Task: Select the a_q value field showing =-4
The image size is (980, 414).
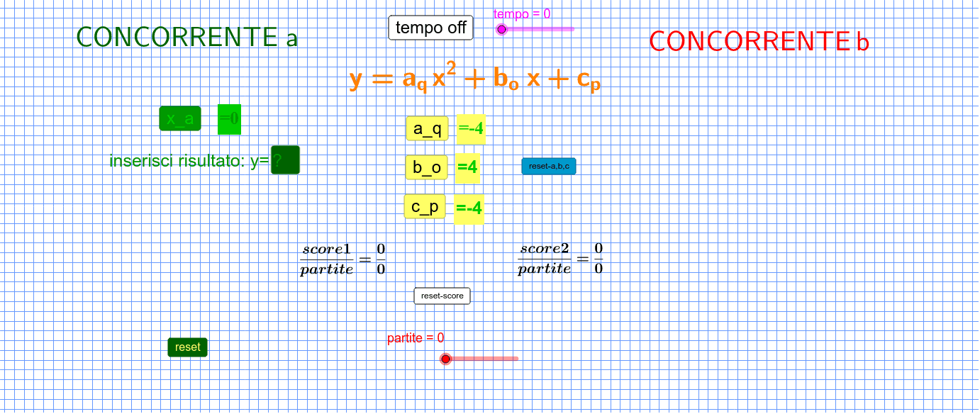Action: pos(471,129)
